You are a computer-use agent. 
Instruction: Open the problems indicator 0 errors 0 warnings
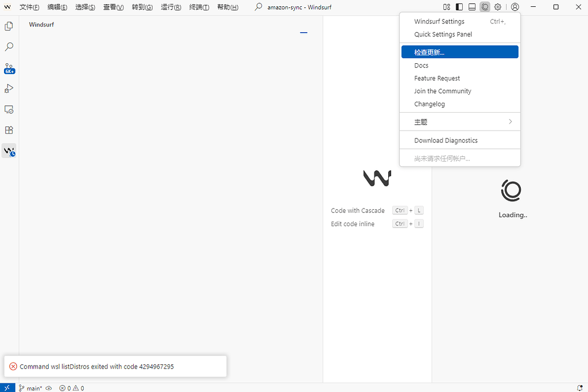coord(72,388)
